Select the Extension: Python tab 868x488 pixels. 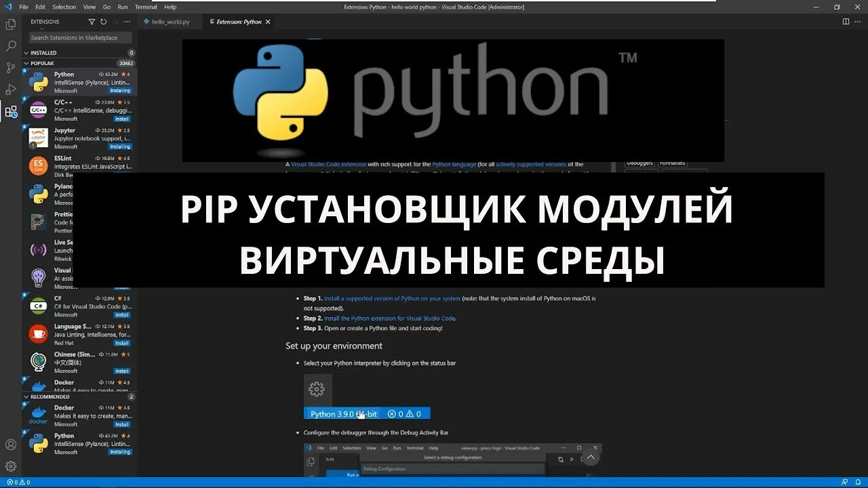[x=239, y=22]
